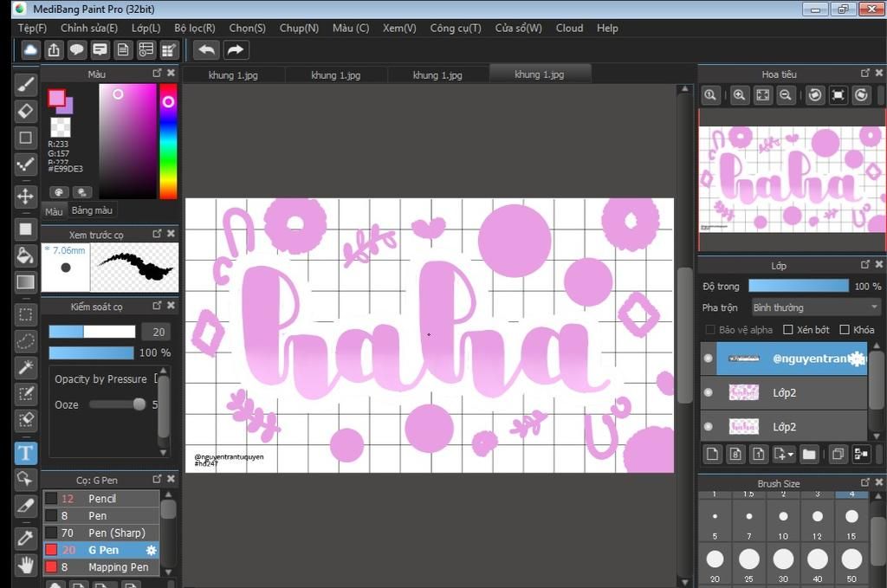The image size is (887, 588).
Task: Switch to the Bảng màu tab
Action: (x=92, y=211)
